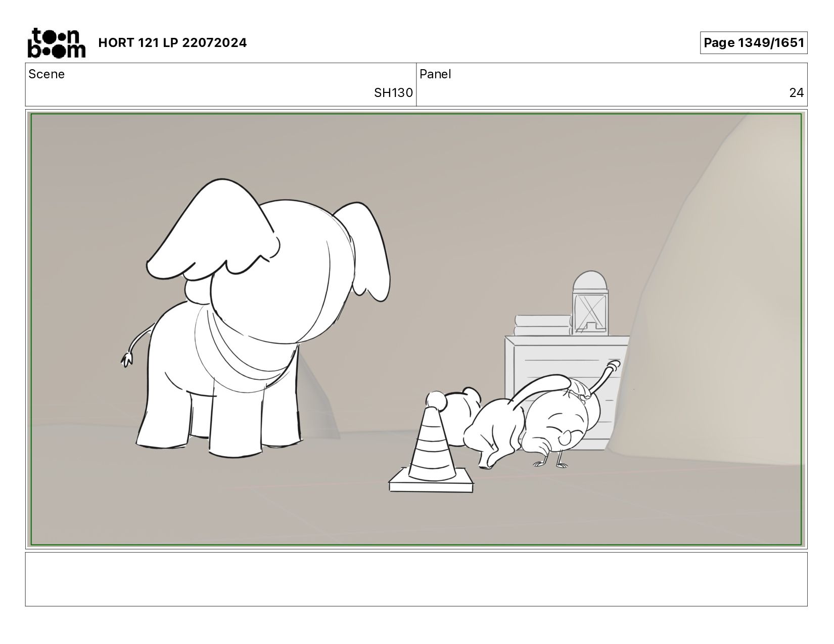The width and height of the screenshot is (834, 644).
Task: Click the empty notes box below panel
Action: [416, 579]
